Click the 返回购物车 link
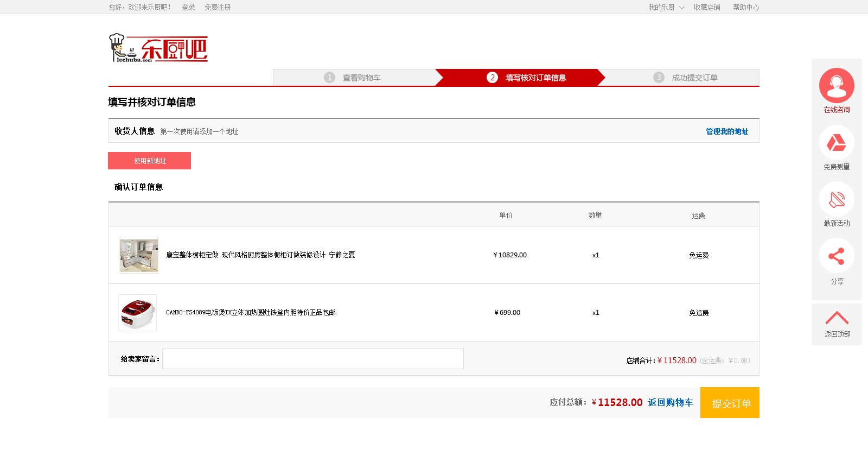868x449 pixels. [671, 402]
